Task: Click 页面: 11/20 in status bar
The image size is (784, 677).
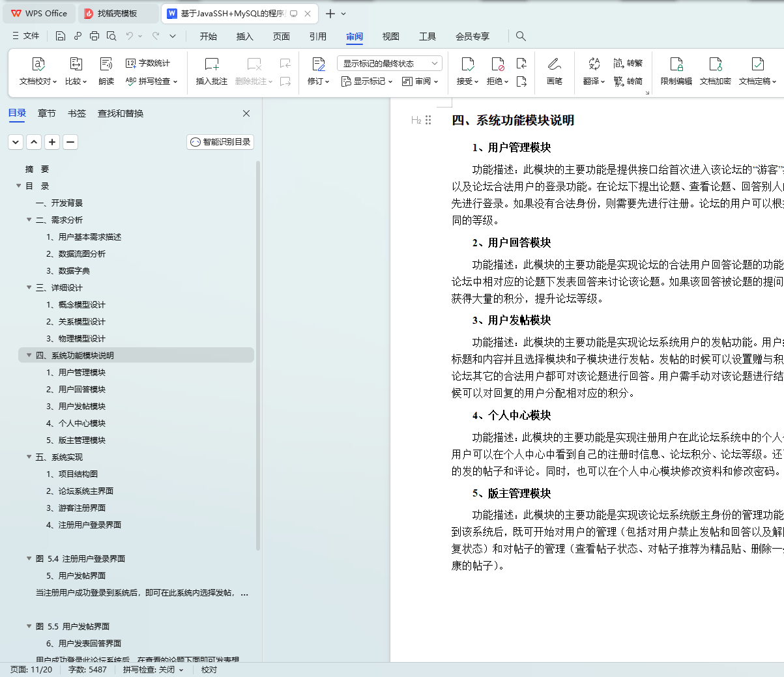Action: (x=31, y=670)
